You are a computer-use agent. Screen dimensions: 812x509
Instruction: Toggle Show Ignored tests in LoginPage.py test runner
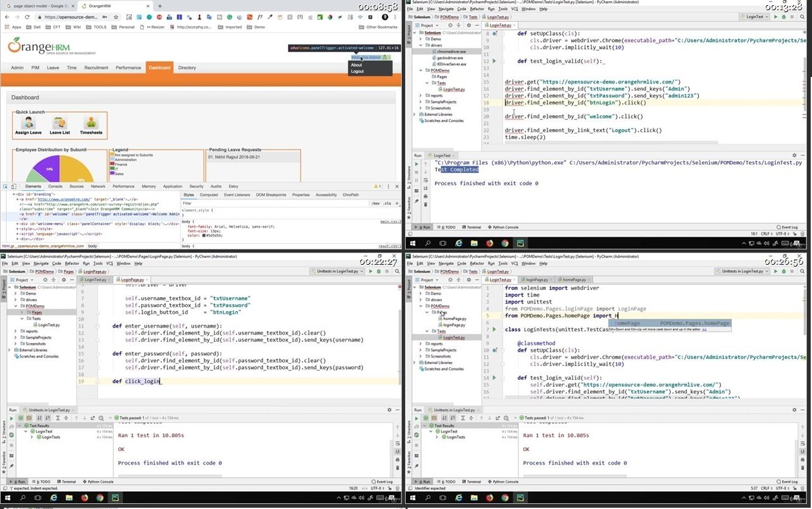click(29, 418)
